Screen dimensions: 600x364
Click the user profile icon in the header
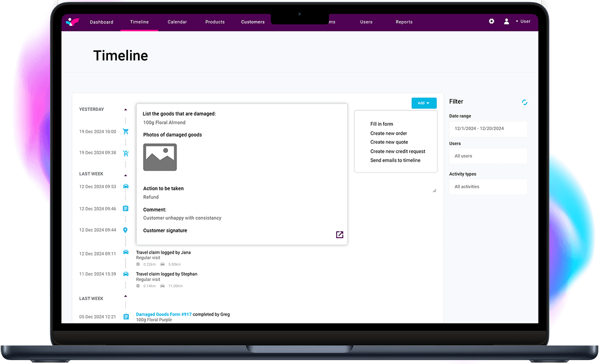click(x=505, y=21)
